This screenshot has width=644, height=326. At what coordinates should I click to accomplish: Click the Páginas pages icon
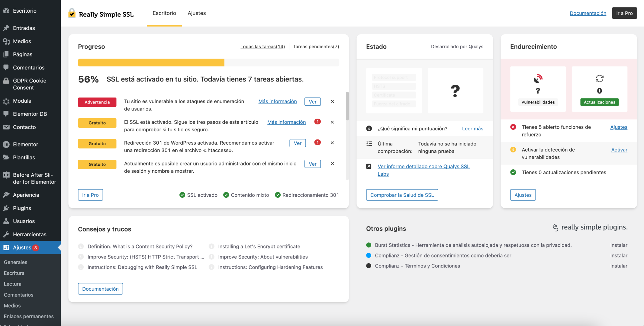point(6,54)
